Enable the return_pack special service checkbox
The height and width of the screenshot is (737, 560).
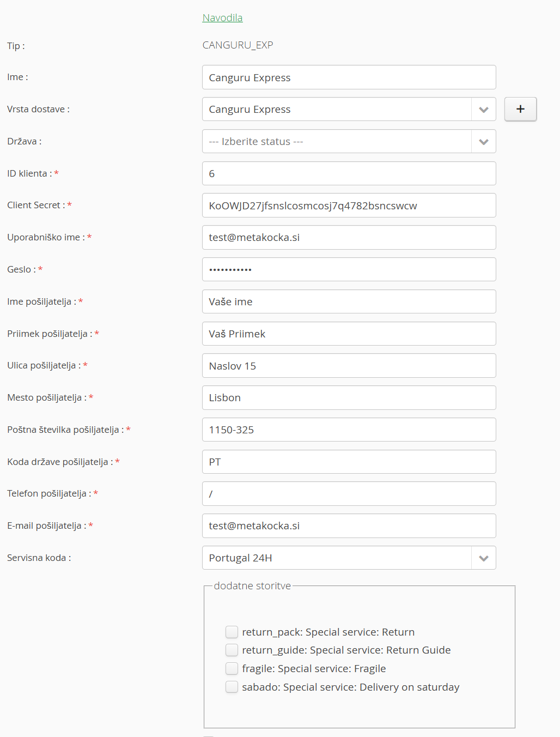pyautogui.click(x=232, y=632)
